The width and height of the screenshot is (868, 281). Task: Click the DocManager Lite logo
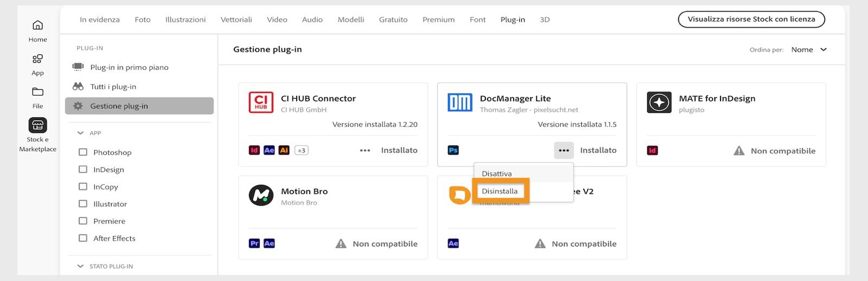(x=460, y=102)
